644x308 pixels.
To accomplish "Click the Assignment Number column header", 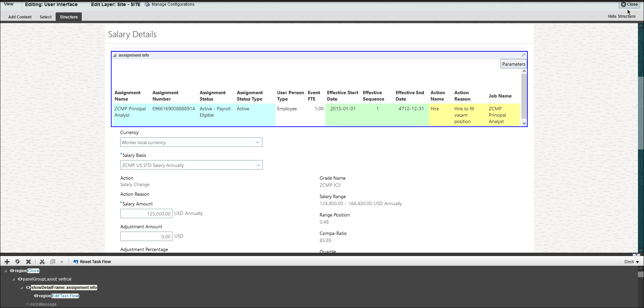I will tap(166, 96).
